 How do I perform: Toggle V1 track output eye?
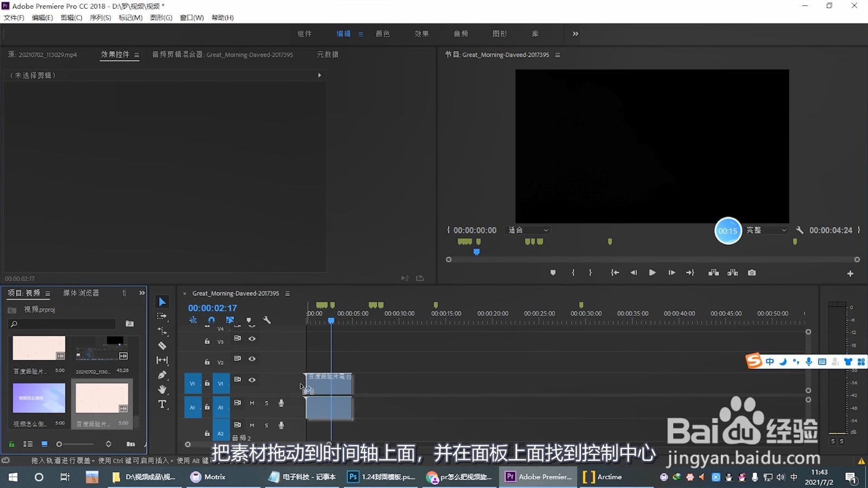tap(252, 380)
